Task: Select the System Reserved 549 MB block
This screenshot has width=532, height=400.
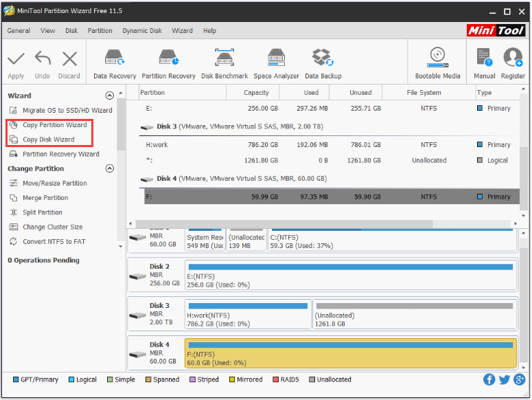Action: [205, 240]
